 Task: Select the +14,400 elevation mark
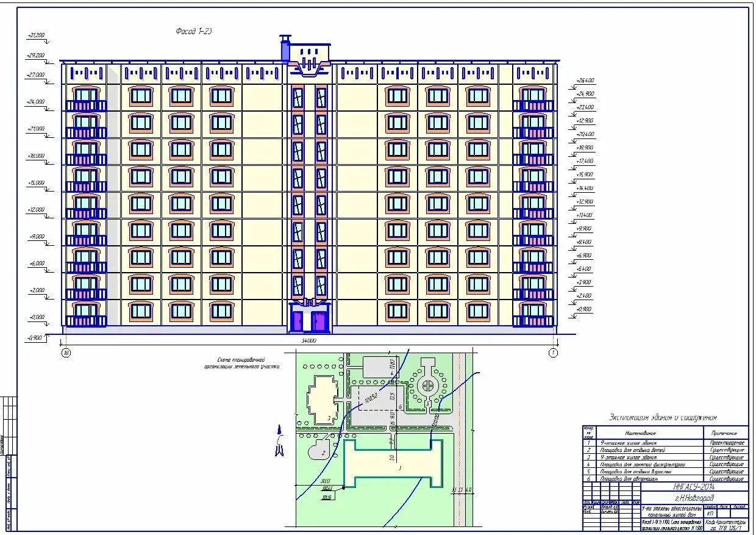[x=585, y=188]
